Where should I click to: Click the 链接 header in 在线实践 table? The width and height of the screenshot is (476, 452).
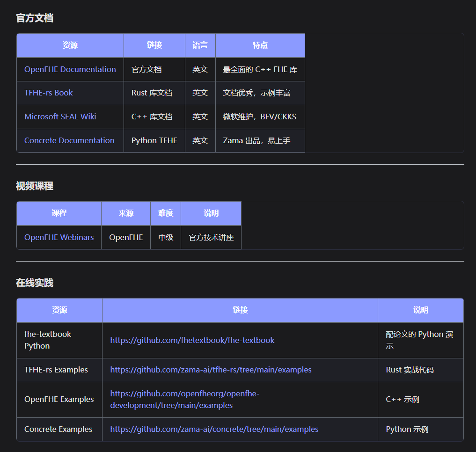pyautogui.click(x=240, y=310)
